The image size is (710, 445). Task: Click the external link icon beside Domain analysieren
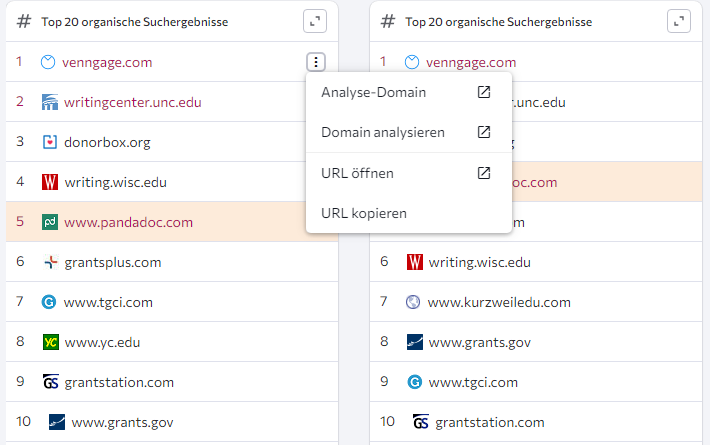click(x=484, y=132)
